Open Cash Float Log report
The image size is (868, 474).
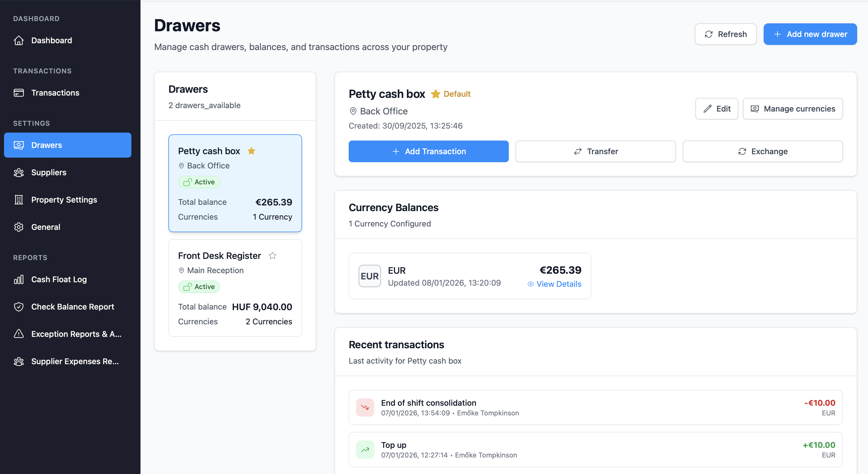coord(59,279)
